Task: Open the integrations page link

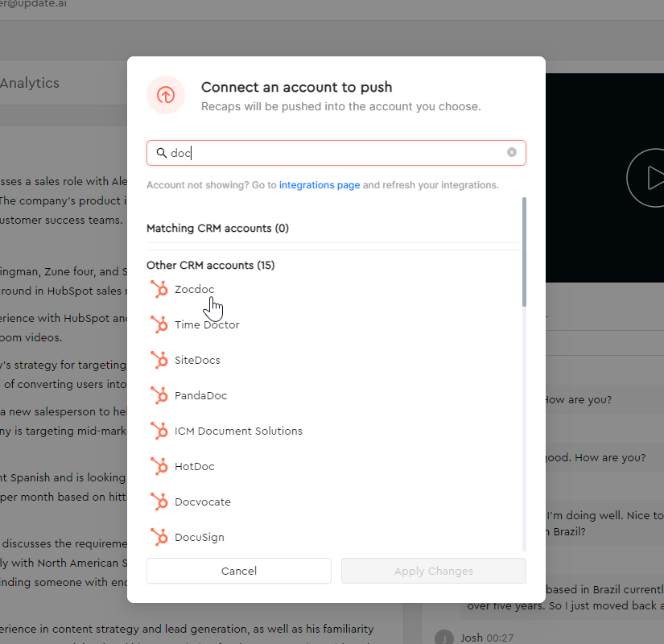Action: [x=320, y=185]
